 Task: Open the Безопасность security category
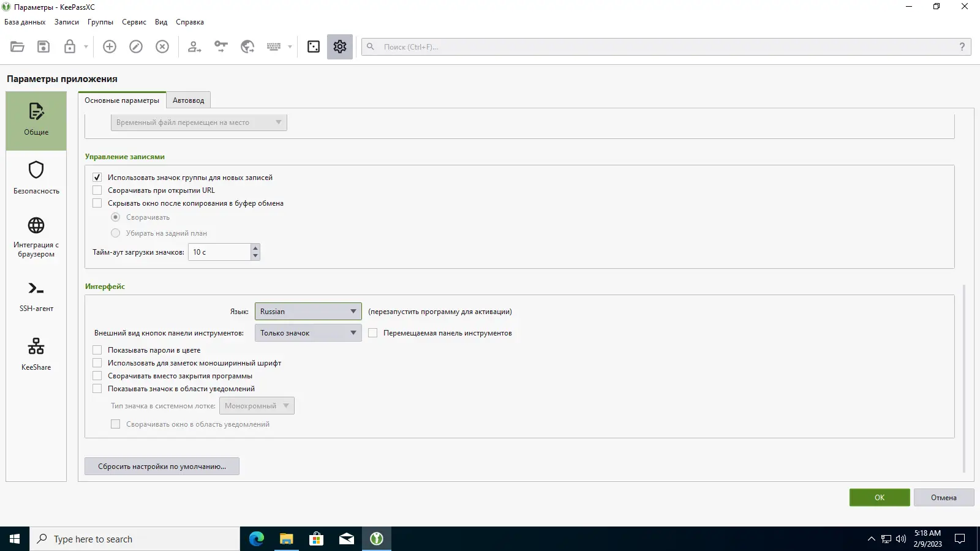click(x=36, y=178)
